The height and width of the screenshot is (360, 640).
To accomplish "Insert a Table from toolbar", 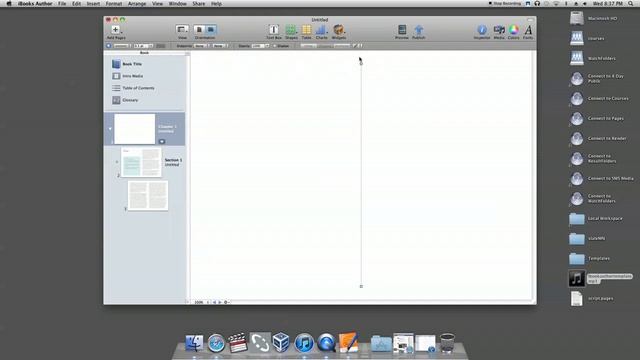I will click(306, 31).
